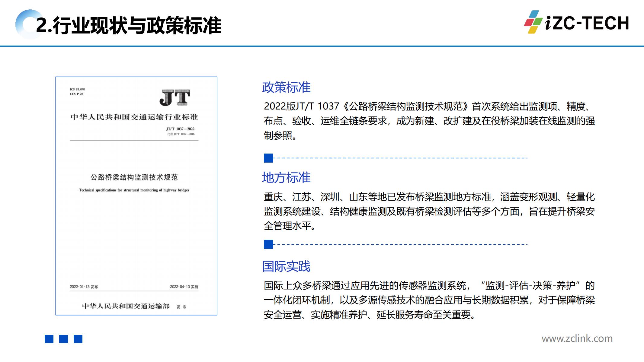
Task: Click the JT/T 1037—2022 code on cover
Action: [180, 129]
